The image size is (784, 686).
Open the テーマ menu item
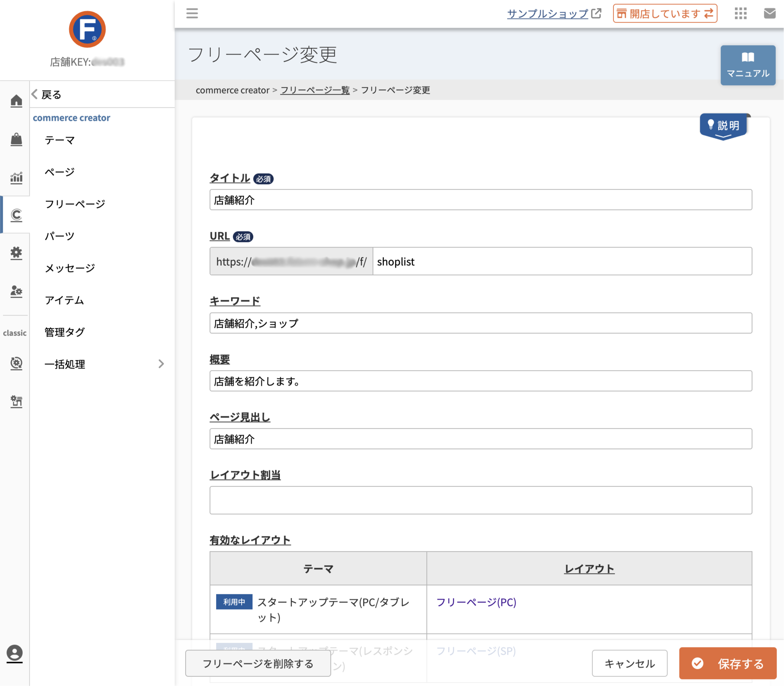(60, 140)
